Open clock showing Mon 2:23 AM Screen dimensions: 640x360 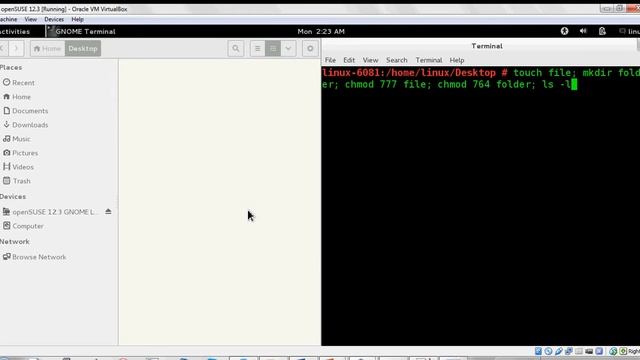321,31
